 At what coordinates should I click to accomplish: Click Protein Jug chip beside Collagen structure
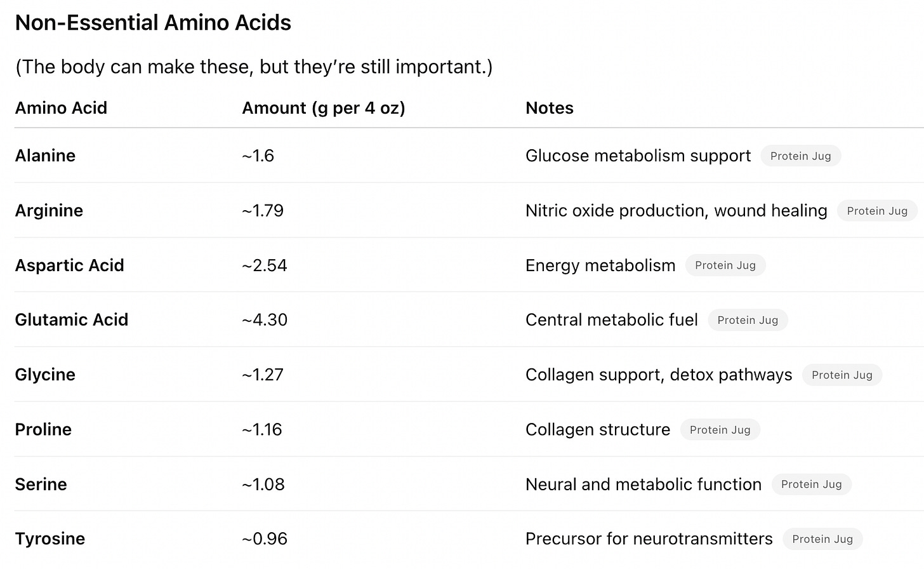[720, 430]
